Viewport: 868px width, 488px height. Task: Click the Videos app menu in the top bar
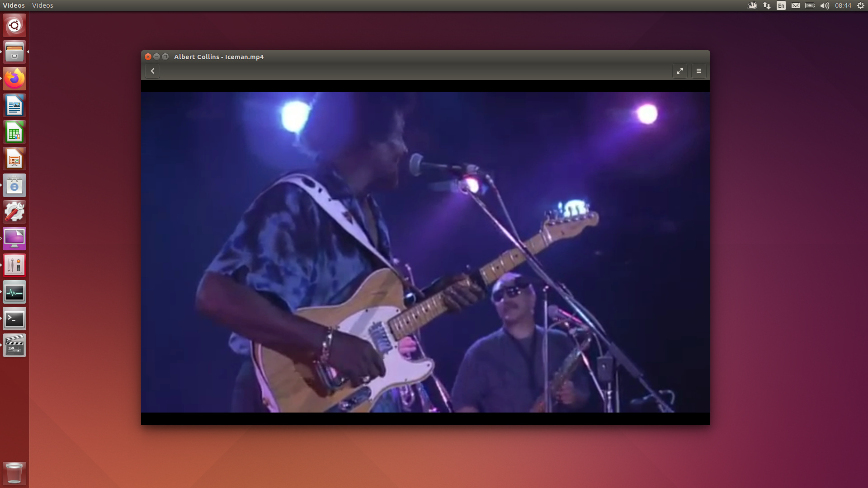tap(42, 5)
